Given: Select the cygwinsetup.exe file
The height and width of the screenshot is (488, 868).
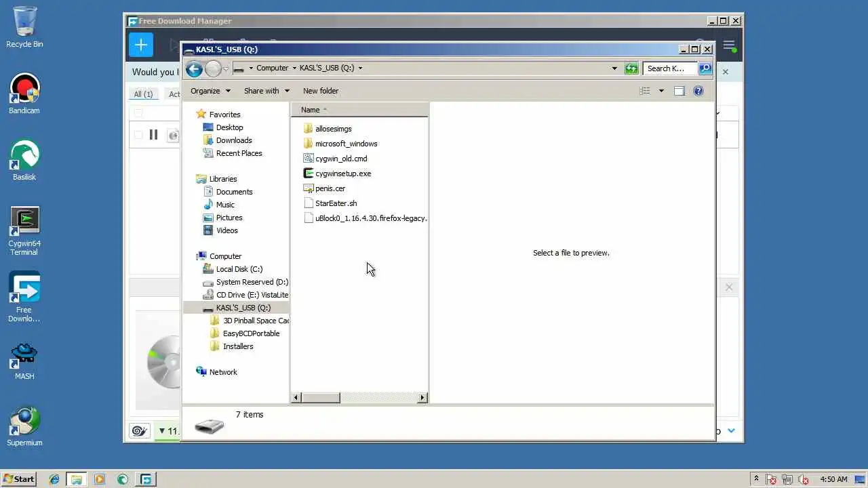Looking at the screenshot, I should (342, 174).
